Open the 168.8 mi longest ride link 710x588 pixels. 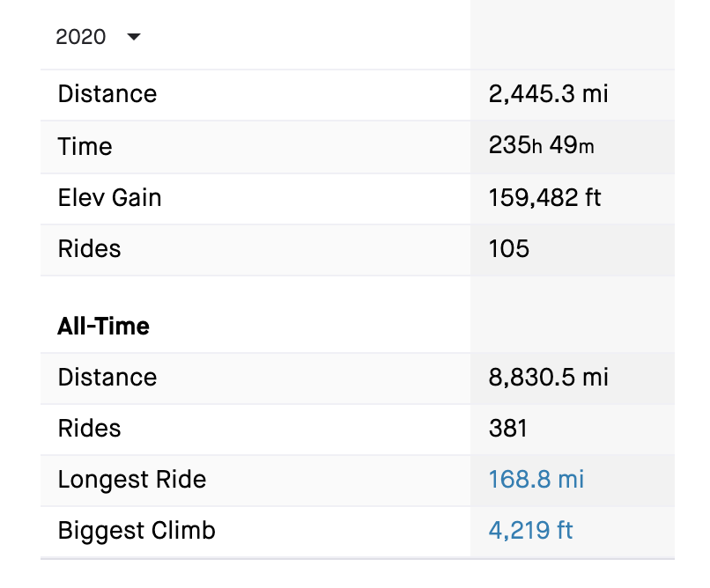(536, 480)
